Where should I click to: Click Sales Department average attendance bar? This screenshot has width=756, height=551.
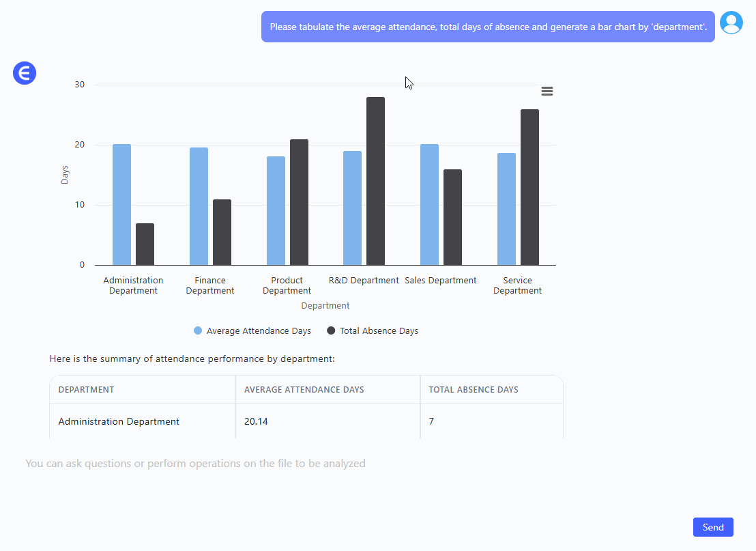(x=429, y=205)
